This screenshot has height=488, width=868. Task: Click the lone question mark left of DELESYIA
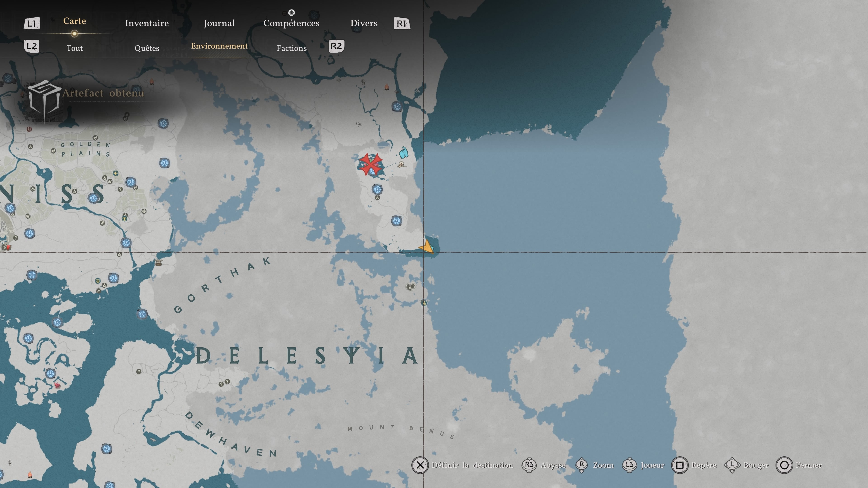point(139,371)
